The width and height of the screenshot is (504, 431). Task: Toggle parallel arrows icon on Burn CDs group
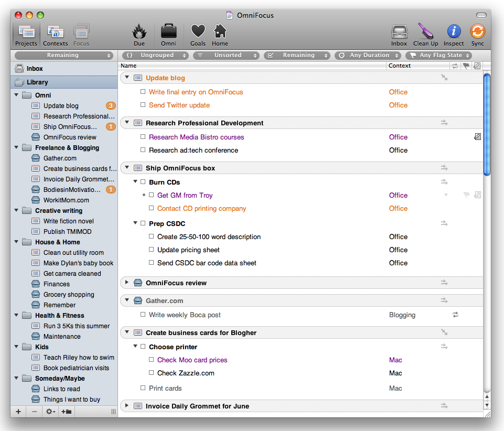coord(444,182)
